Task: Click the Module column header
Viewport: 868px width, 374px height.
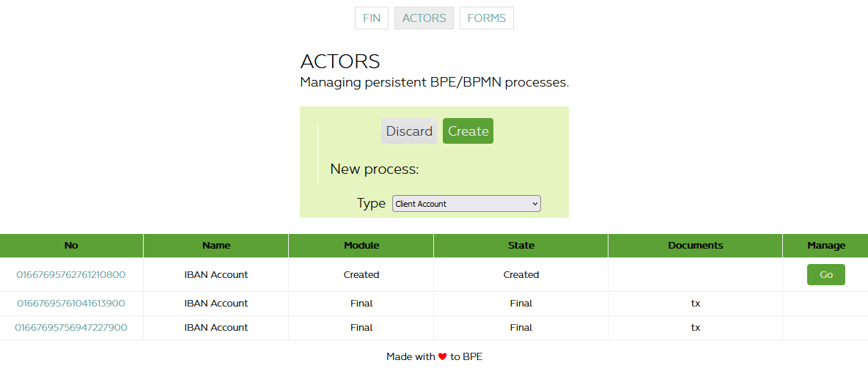Action: (361, 246)
